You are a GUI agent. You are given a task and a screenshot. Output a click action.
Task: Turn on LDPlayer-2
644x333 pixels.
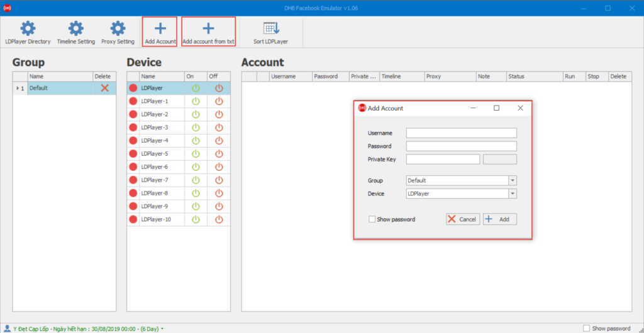coord(196,114)
